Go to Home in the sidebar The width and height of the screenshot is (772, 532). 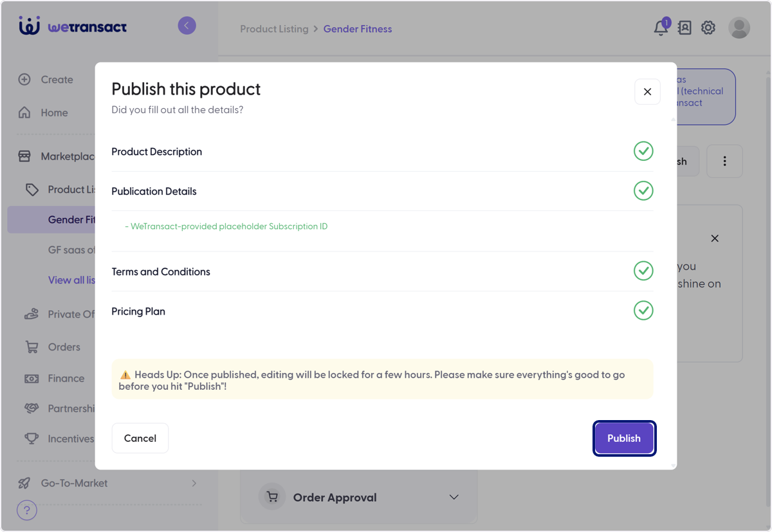[x=54, y=113]
